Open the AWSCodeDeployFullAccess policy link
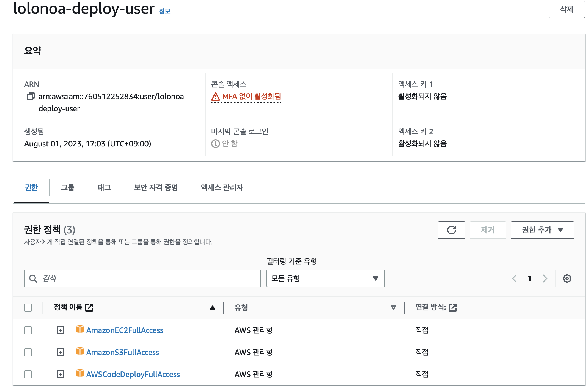The height and width of the screenshot is (388, 588). click(x=133, y=374)
